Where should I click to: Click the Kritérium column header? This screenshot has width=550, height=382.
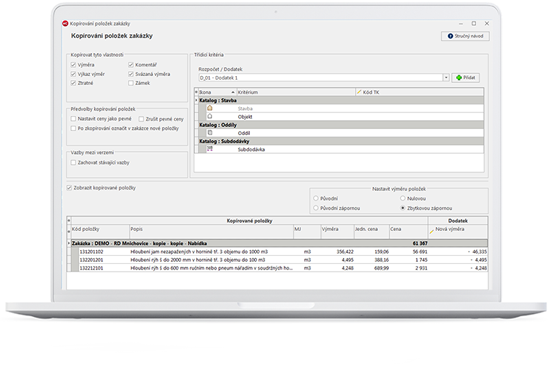tap(296, 92)
